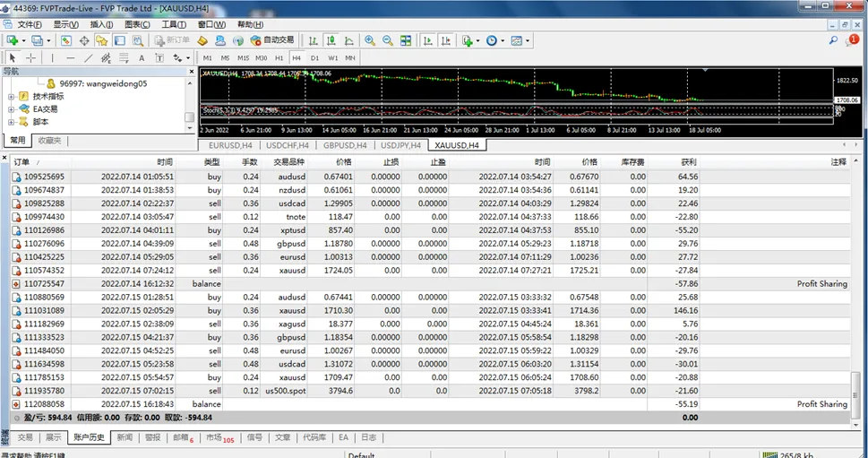Click the Navigator panel vertical scrollbar thumb

coord(189,117)
